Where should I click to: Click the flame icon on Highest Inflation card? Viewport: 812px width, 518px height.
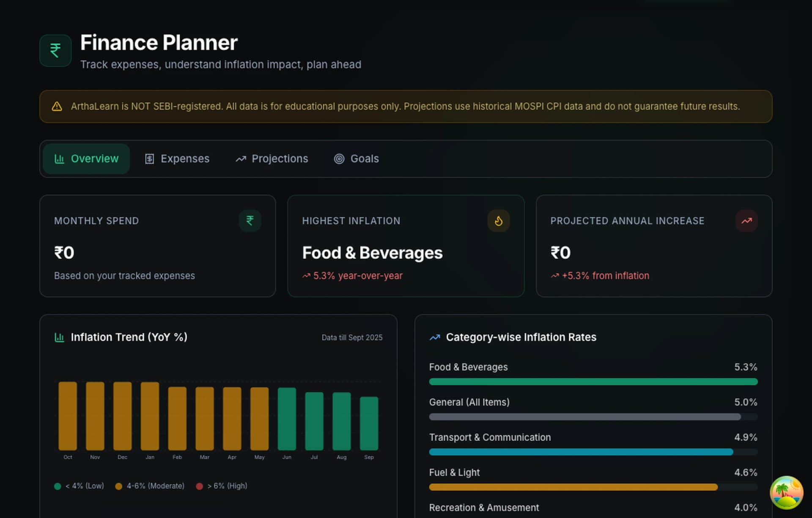click(x=499, y=220)
